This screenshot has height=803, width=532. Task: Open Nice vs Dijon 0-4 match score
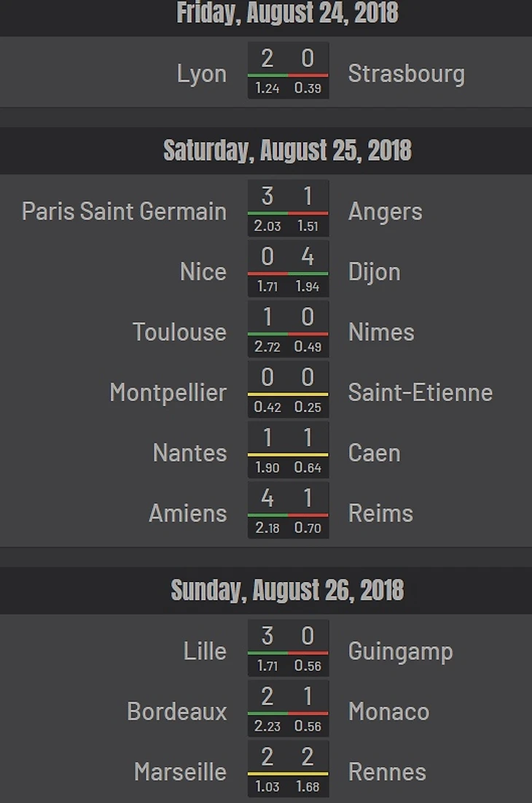pos(288,268)
